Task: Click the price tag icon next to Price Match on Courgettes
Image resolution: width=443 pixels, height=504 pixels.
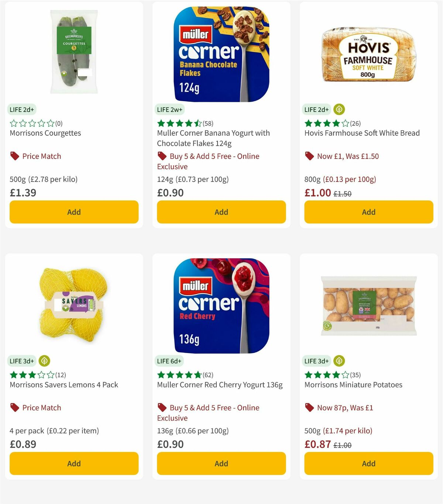Action: coord(14,156)
